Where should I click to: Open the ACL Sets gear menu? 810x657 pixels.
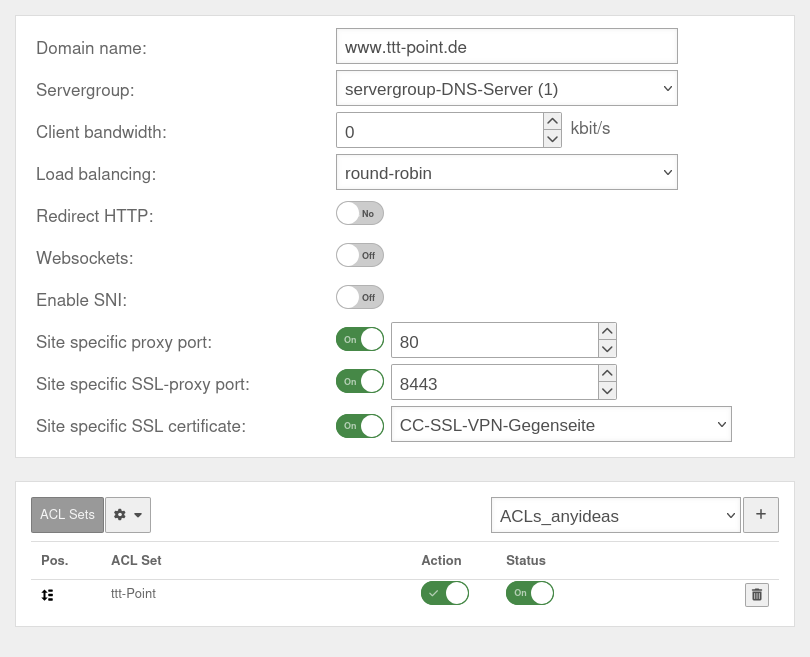pos(128,514)
